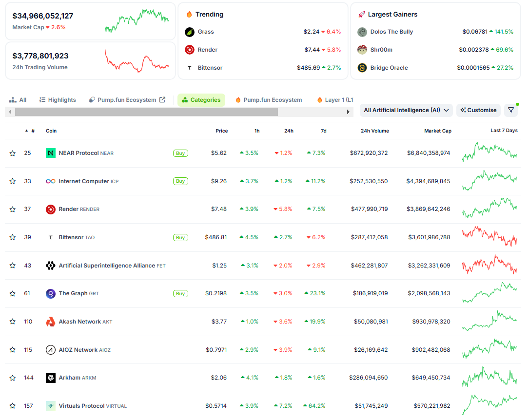Click the NEAR Protocol coin logo
Screen dimensions: 528x420
point(51,153)
